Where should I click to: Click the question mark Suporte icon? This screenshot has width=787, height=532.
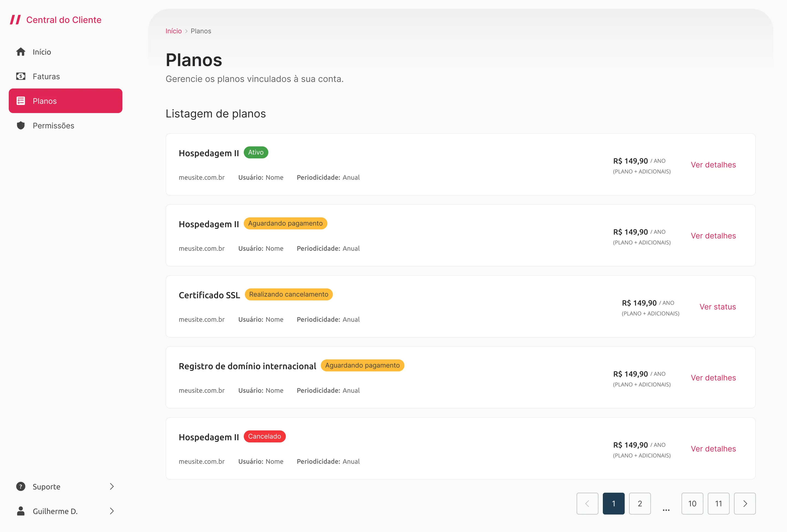pyautogui.click(x=21, y=486)
